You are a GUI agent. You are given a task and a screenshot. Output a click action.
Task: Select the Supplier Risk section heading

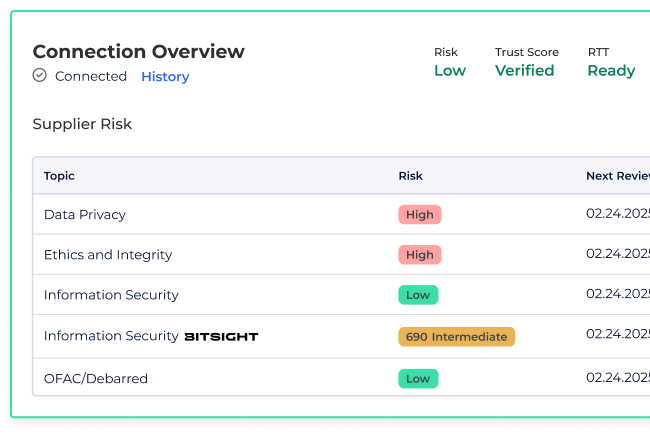click(x=82, y=124)
